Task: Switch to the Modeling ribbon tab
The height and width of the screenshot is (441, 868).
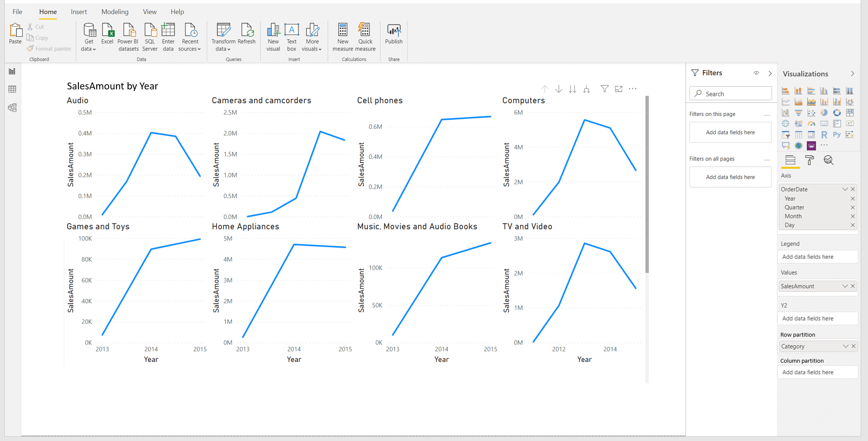Action: coord(115,12)
